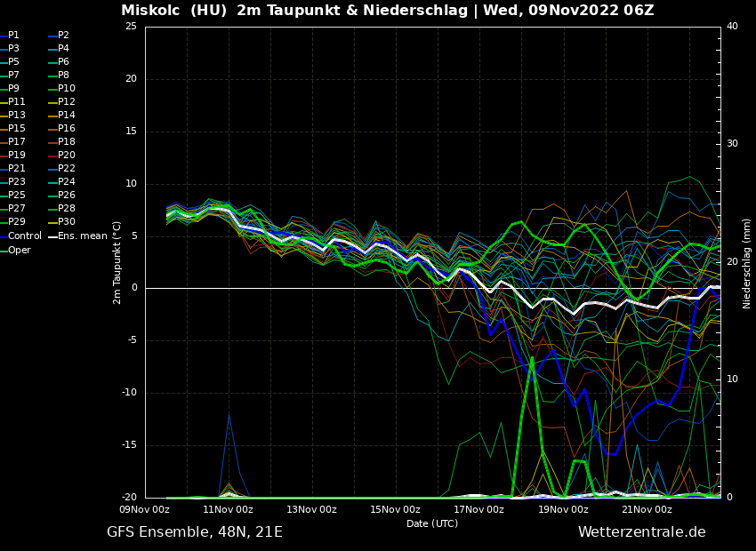Viewport: 756px width, 551px height.
Task: Click the P15 legend entry
Action: coord(16,129)
